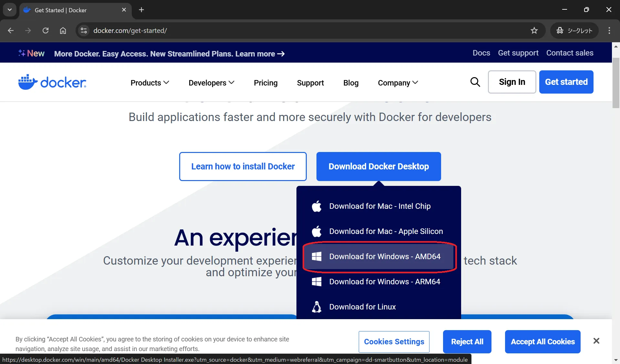The image size is (620, 364).
Task: Expand the Products menu
Action: [150, 83]
